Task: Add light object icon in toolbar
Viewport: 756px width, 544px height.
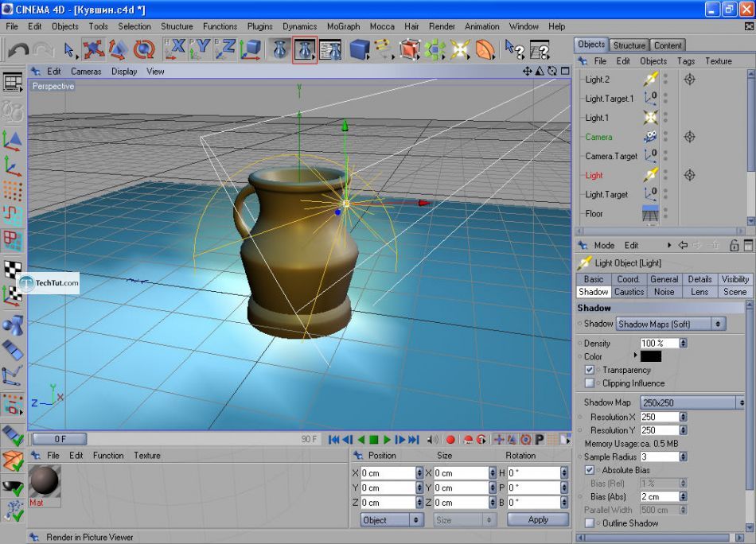Action: coord(460,49)
